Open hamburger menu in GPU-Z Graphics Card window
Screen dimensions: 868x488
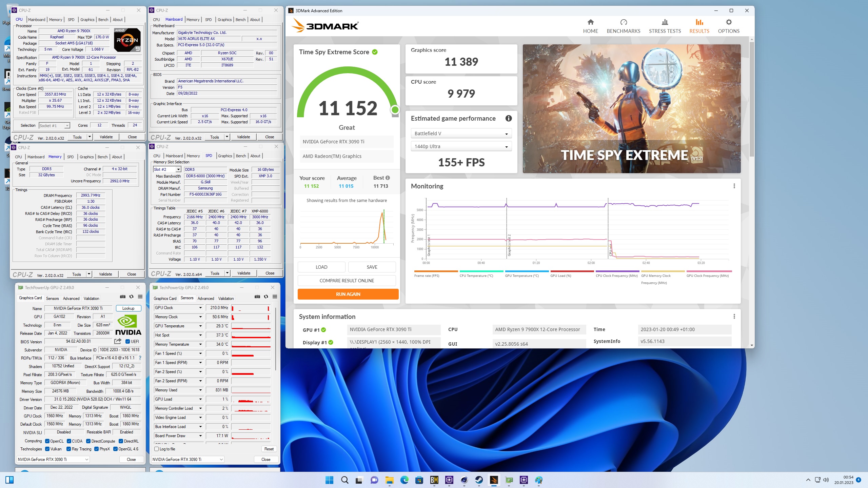click(140, 297)
